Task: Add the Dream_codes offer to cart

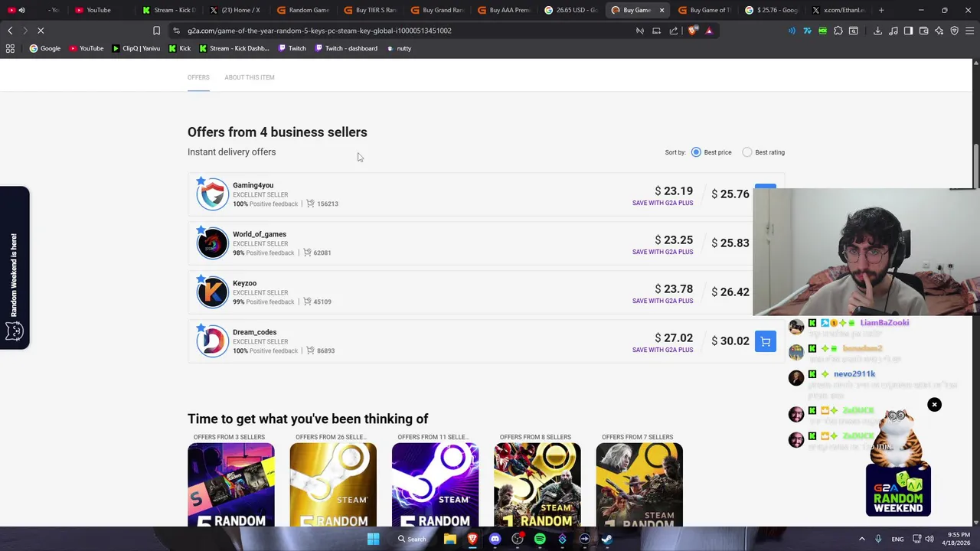Action: point(766,341)
